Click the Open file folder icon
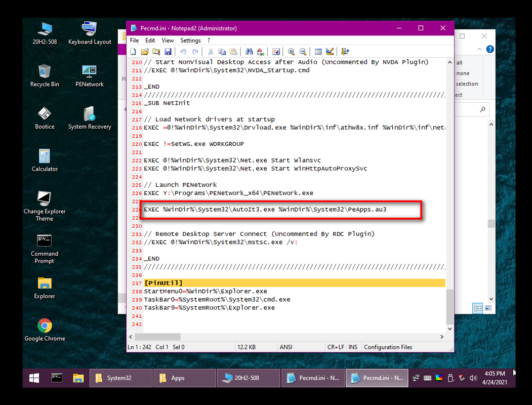 click(145, 52)
